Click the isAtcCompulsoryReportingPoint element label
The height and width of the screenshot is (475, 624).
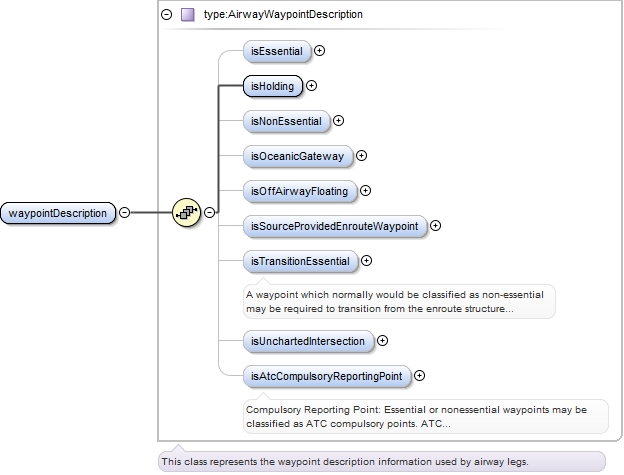click(326, 376)
